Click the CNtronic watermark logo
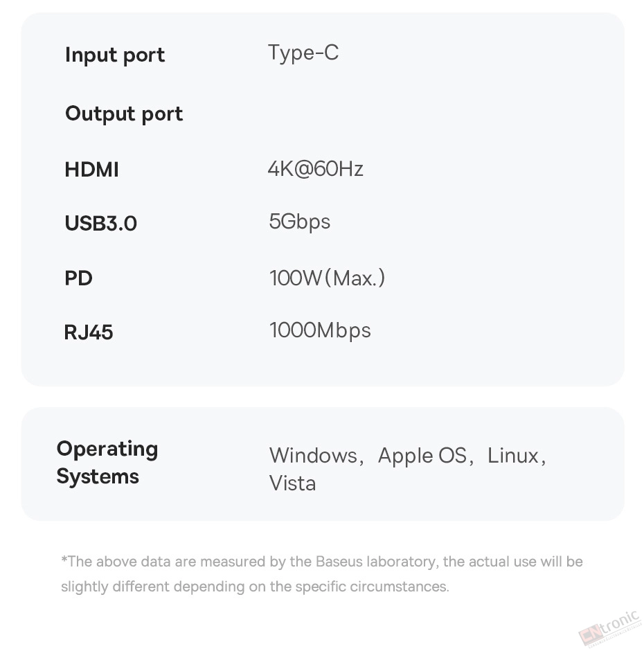Viewport: 644px width, 651px height. click(609, 629)
